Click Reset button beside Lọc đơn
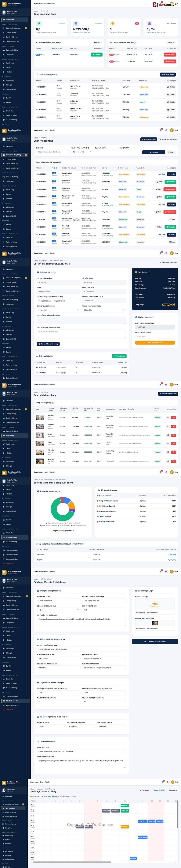This screenshot has height=868, width=181. point(171,152)
